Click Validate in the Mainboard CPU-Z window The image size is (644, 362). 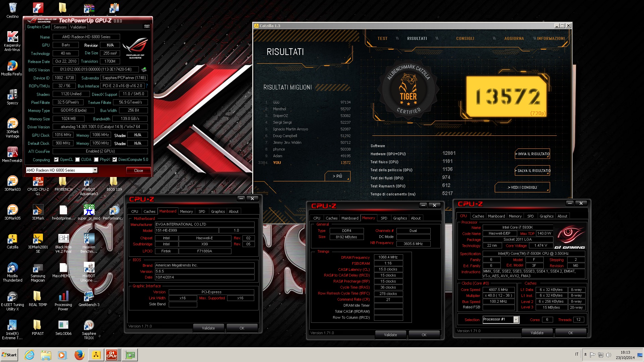point(208,328)
